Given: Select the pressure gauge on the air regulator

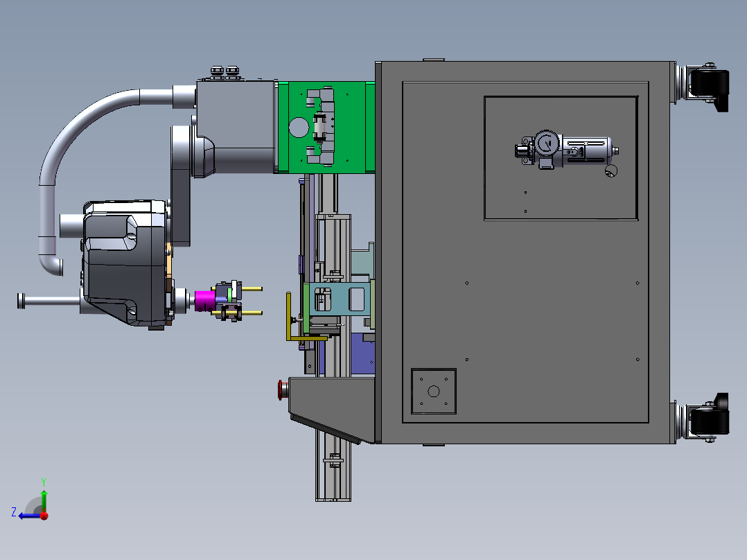Looking at the screenshot, I should 547,144.
